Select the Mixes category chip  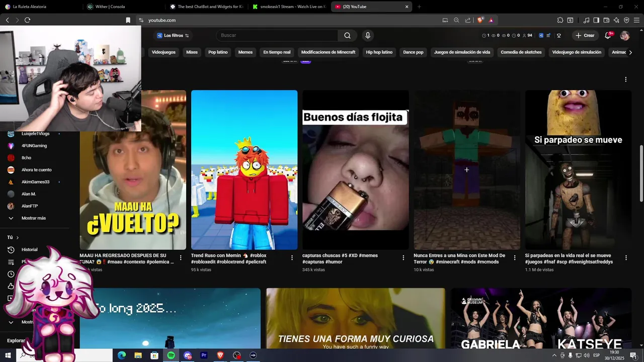click(x=192, y=52)
